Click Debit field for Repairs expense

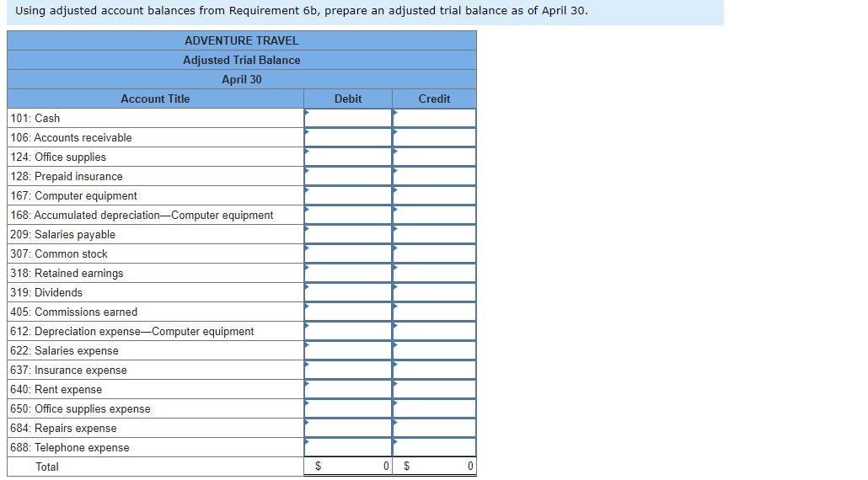tap(348, 428)
